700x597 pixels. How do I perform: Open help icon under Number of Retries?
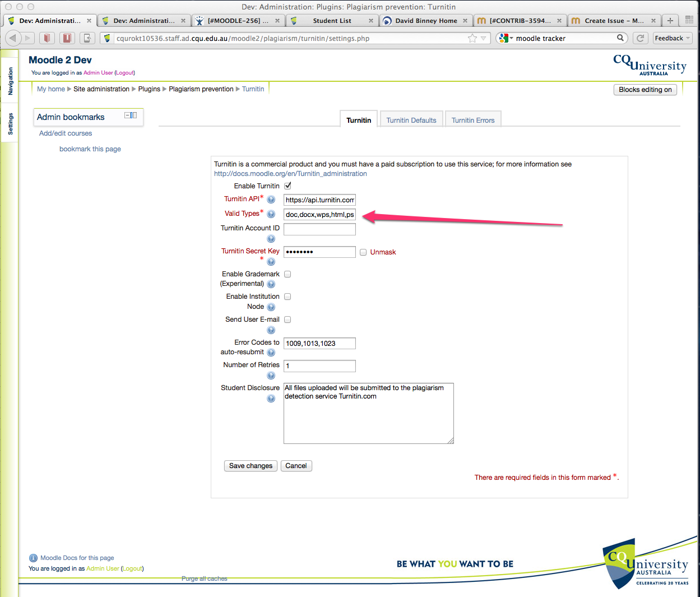tap(271, 376)
